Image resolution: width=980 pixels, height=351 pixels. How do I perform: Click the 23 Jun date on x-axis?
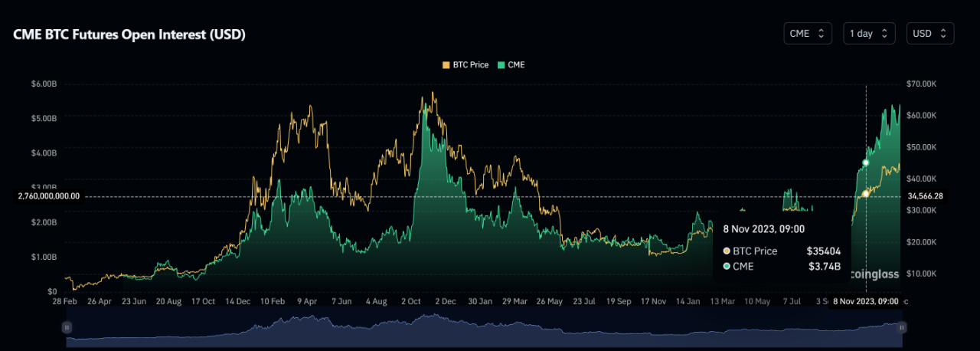coord(135,302)
